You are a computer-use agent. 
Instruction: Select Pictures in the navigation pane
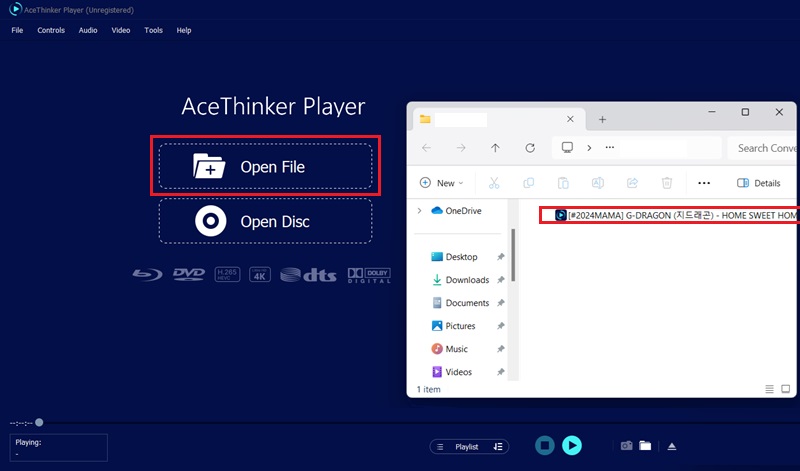(453, 326)
